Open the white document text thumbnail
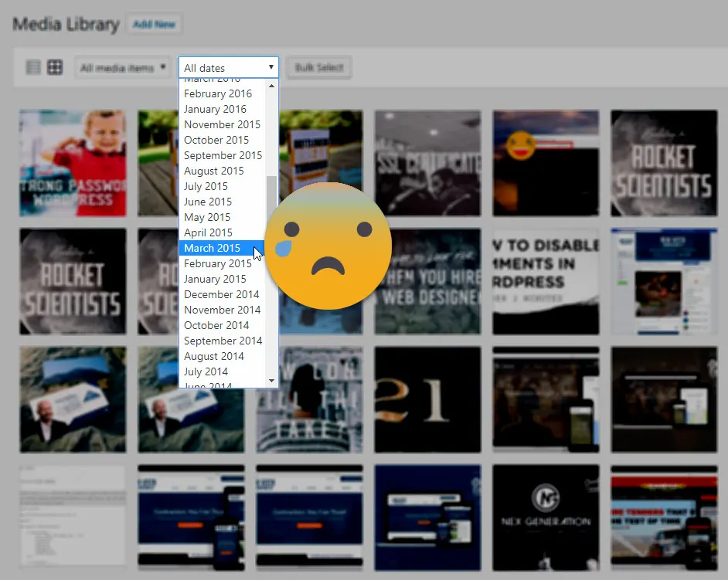 pos(73,517)
